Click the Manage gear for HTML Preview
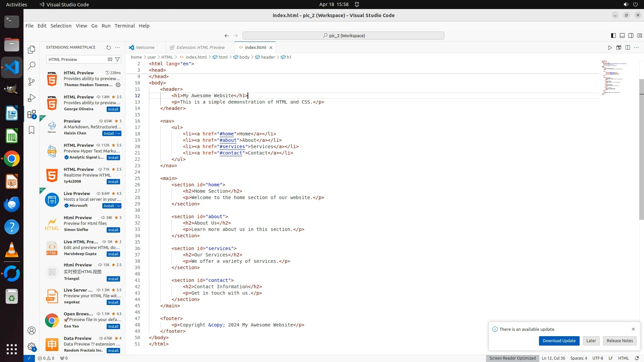The width and height of the screenshot is (644, 362). click(118, 85)
